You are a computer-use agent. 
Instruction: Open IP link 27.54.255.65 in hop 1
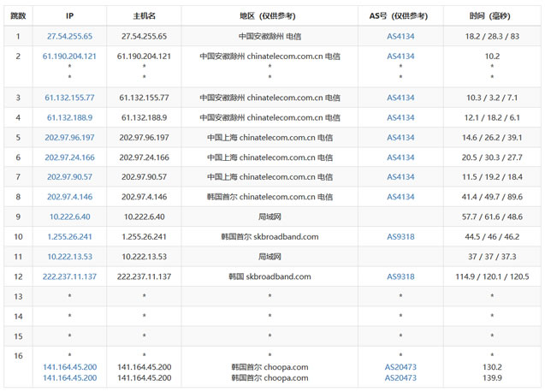[69, 37]
